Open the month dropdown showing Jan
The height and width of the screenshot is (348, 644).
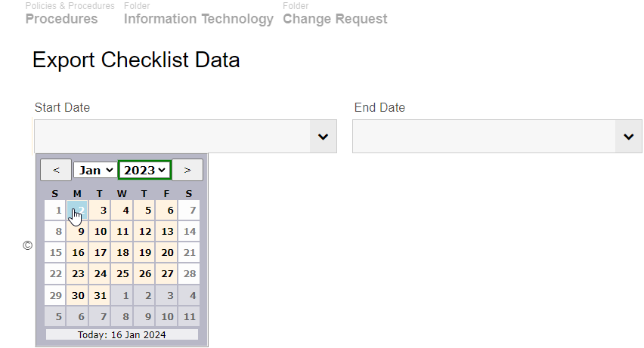tap(94, 170)
